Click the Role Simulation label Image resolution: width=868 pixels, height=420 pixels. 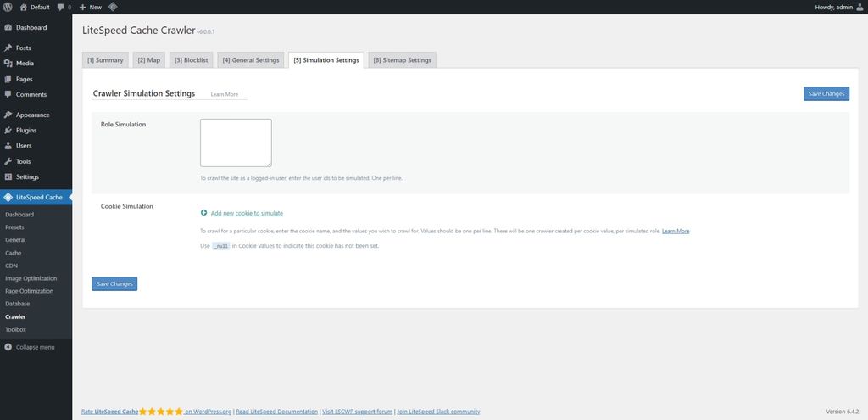click(x=124, y=125)
